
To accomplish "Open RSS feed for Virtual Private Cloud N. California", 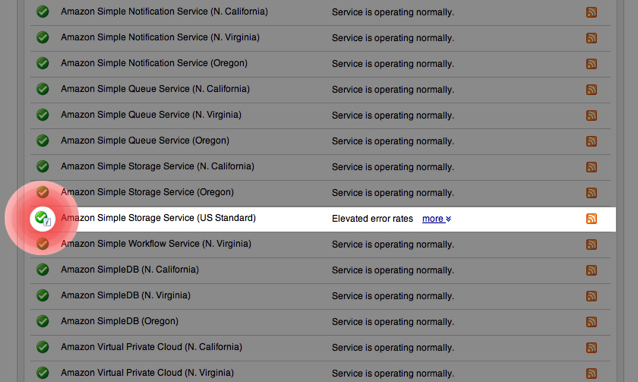I will tap(591, 347).
